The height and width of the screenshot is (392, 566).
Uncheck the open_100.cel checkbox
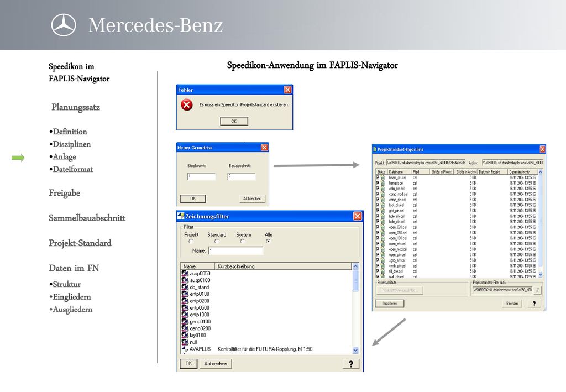coord(378,238)
